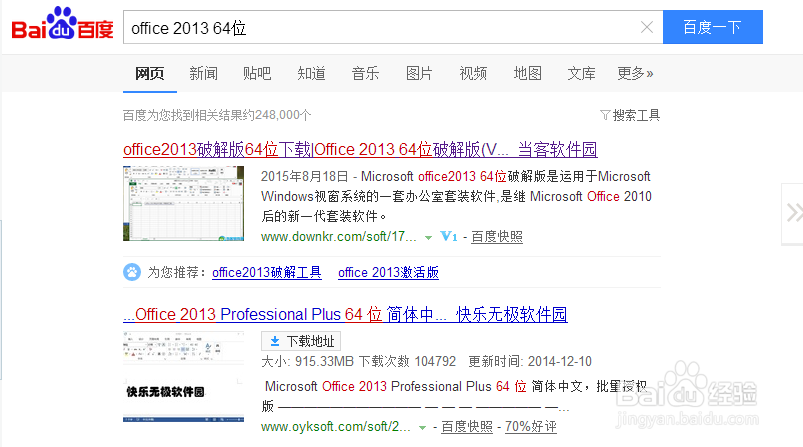Click the 更新时间: 2014-12-10 text
The width and height of the screenshot is (803, 447).
530,361
